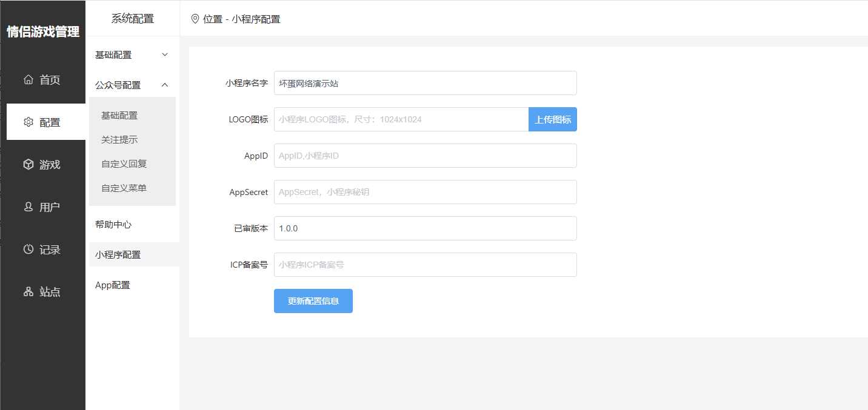Image resolution: width=868 pixels, height=410 pixels.
Task: Open 自定义菜单 submenu item
Action: coord(132,188)
